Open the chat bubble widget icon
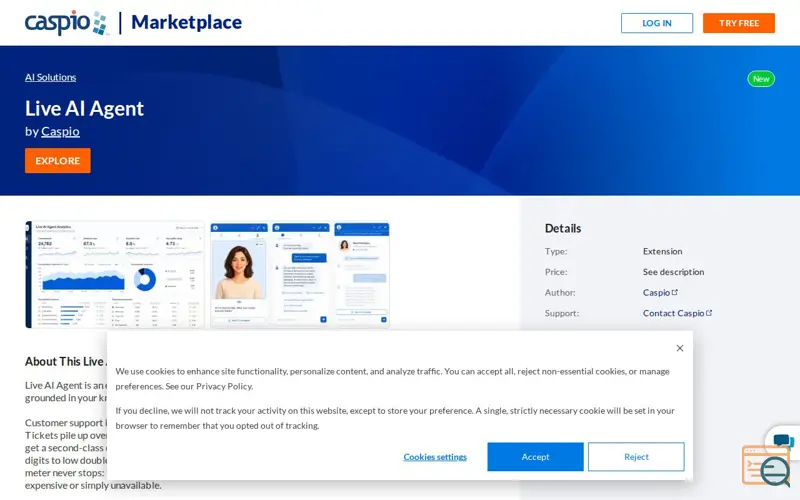 (783, 440)
